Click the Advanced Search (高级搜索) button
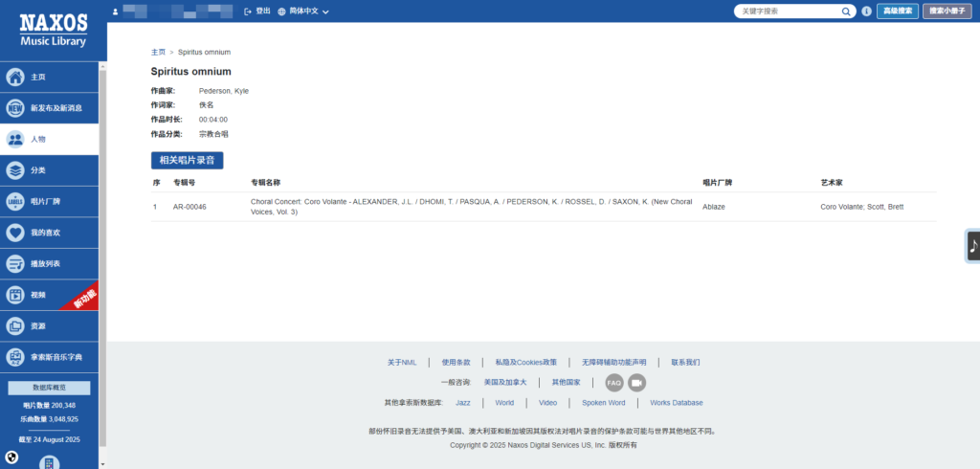 (897, 11)
